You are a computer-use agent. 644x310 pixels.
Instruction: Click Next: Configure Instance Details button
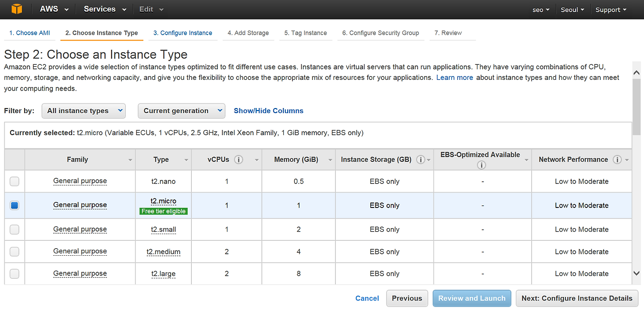point(577,298)
